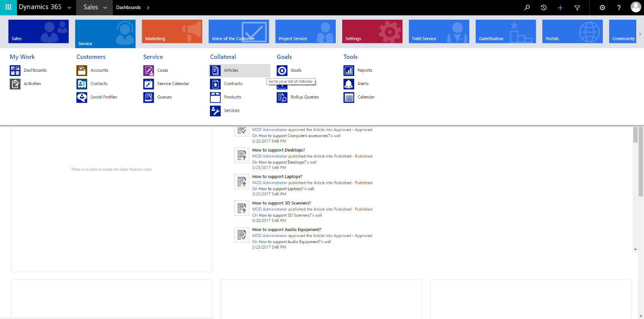Open the user profile avatar

point(636,7)
